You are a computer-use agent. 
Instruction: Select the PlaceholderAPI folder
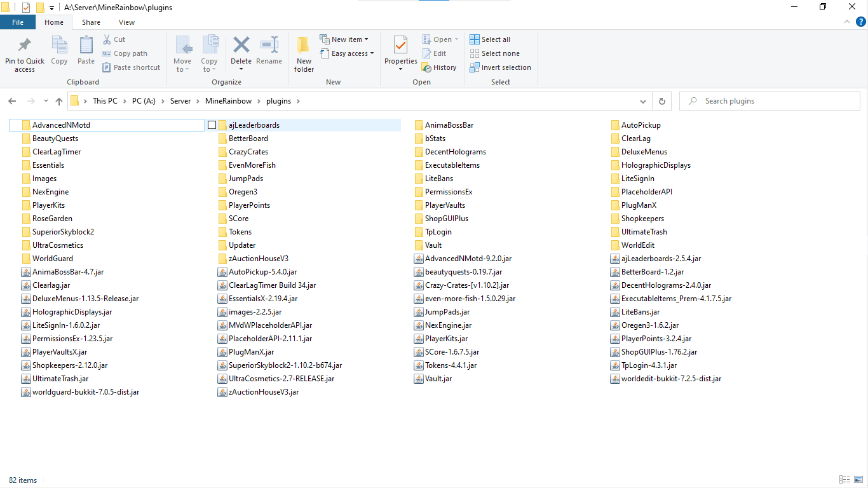(x=646, y=192)
